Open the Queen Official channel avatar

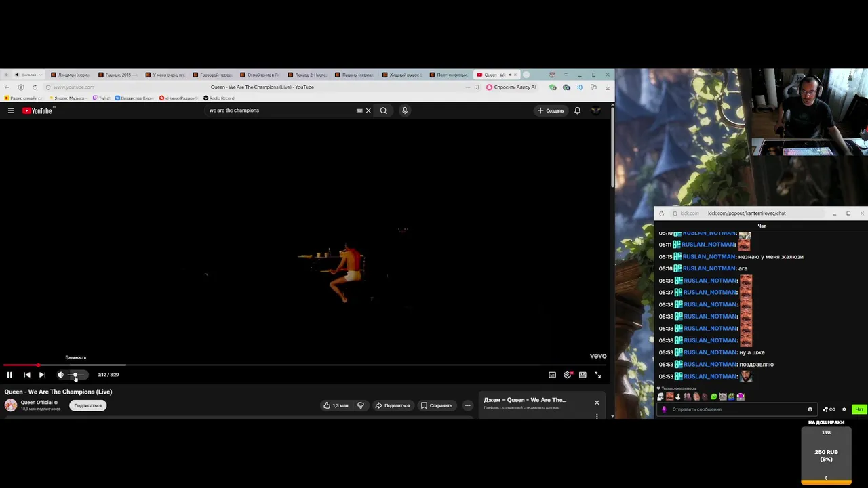[11, 405]
